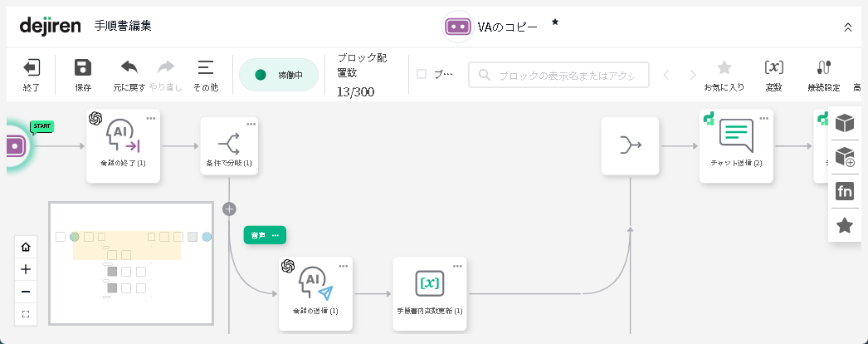Open the お気に入り favorites in the toolbar
This screenshot has height=344, width=868.
pyautogui.click(x=724, y=68)
